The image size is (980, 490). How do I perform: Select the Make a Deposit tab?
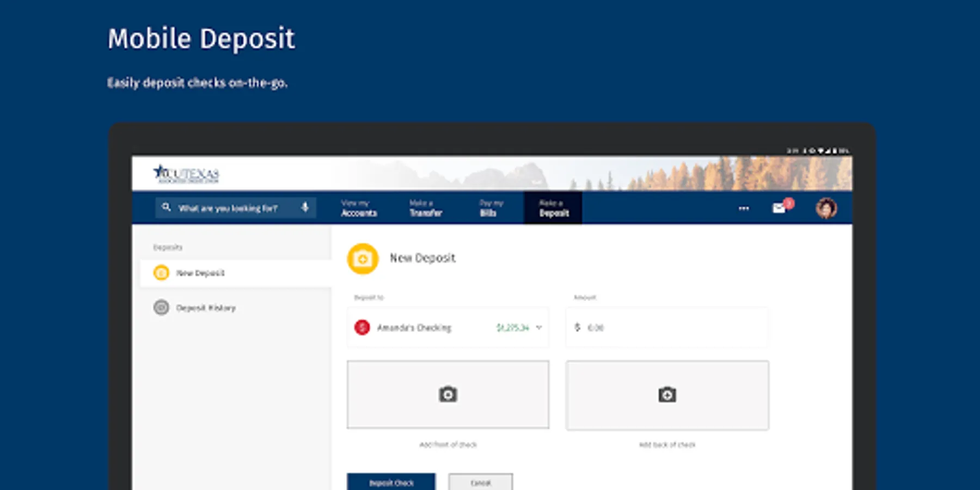[x=553, y=208]
